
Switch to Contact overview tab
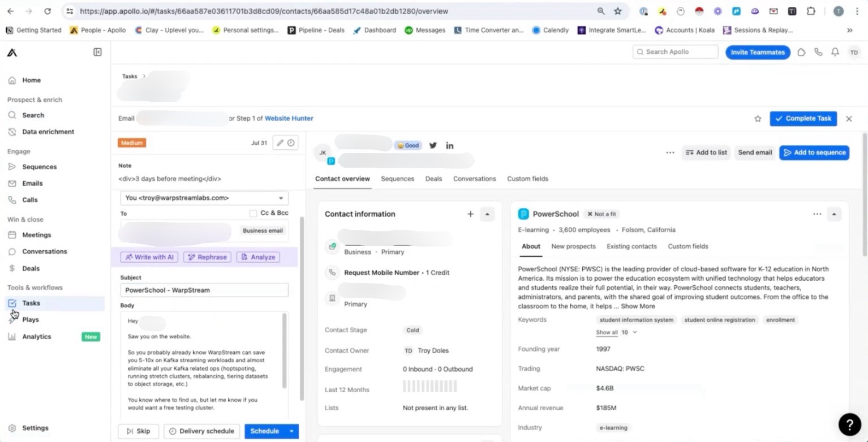(342, 179)
